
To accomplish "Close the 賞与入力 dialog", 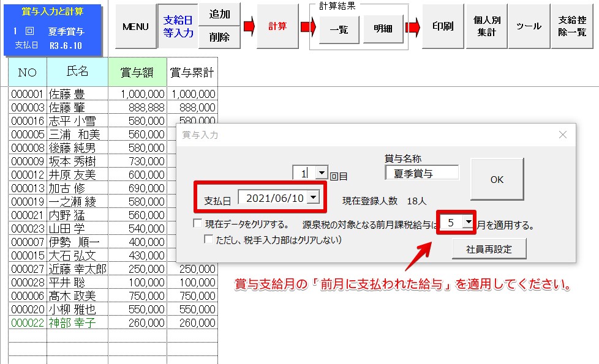I will (x=563, y=135).
